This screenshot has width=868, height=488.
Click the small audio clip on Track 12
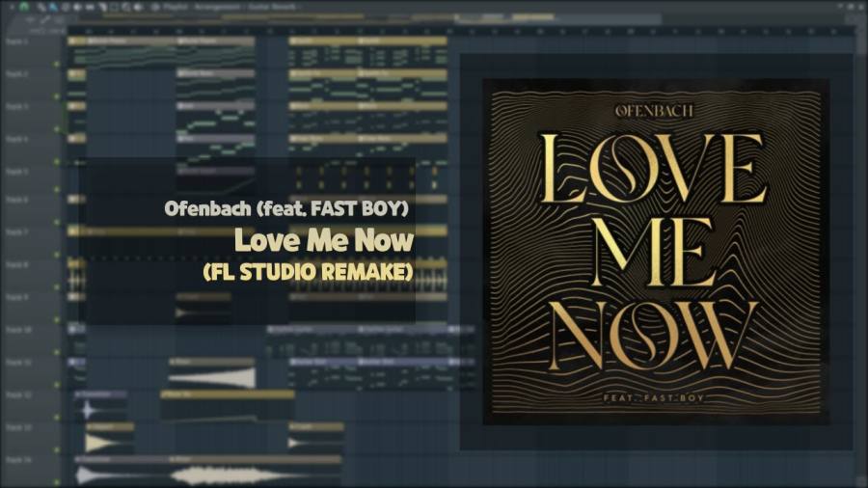pos(100,406)
